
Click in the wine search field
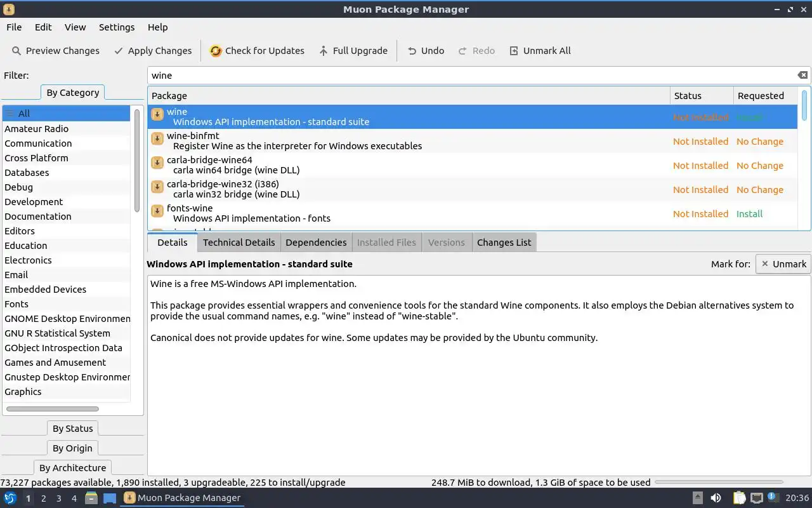point(473,76)
